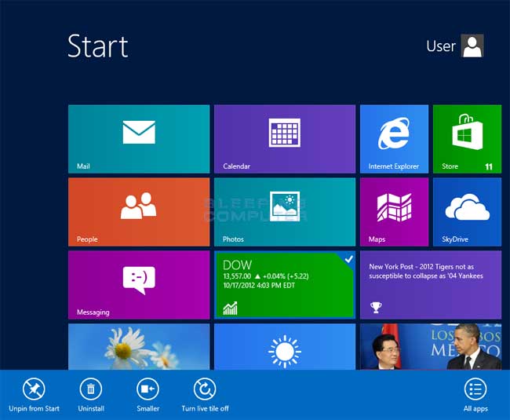Click the trophy icon on Sports tile
The width and height of the screenshot is (510, 420).
pos(376,307)
